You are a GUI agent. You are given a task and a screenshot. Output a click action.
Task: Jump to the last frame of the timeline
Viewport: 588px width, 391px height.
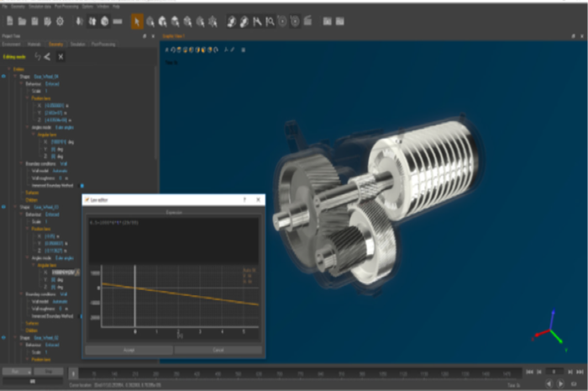tap(580, 371)
